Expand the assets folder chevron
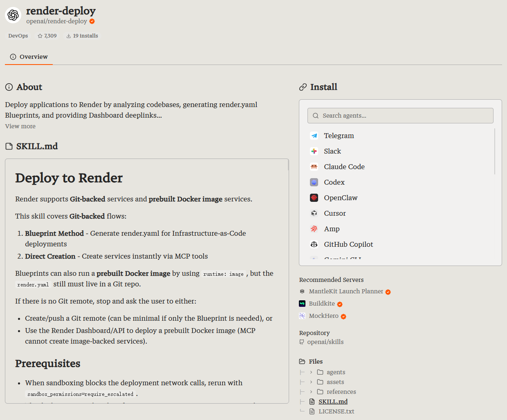 [311, 382]
